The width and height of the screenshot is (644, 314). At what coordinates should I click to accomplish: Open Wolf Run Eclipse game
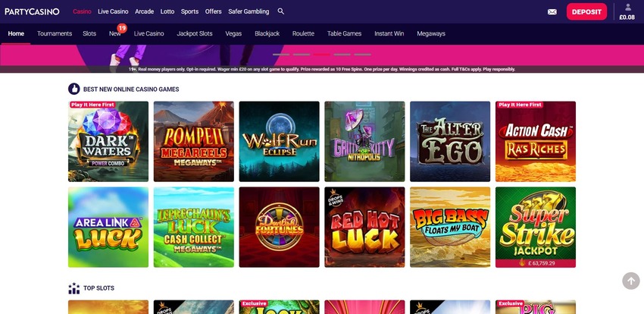(280, 141)
